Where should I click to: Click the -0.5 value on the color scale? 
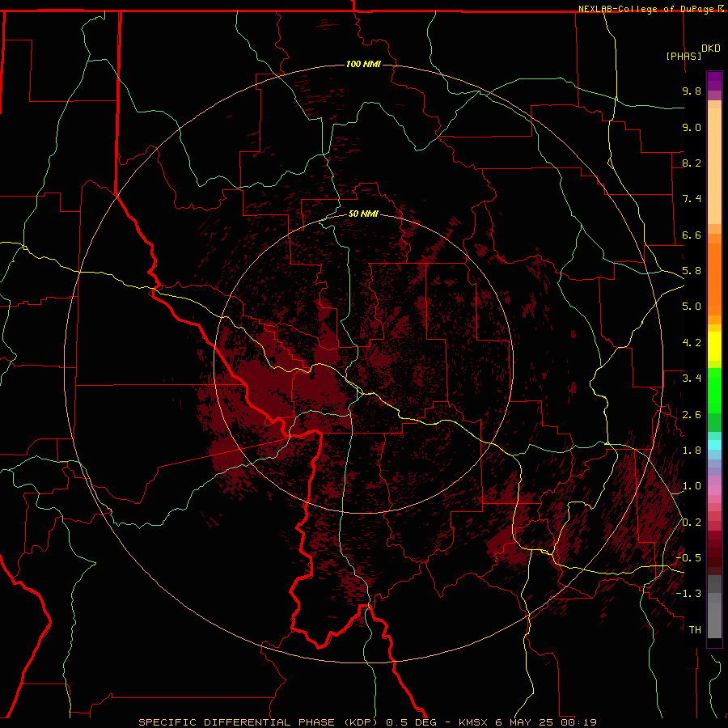tap(688, 558)
